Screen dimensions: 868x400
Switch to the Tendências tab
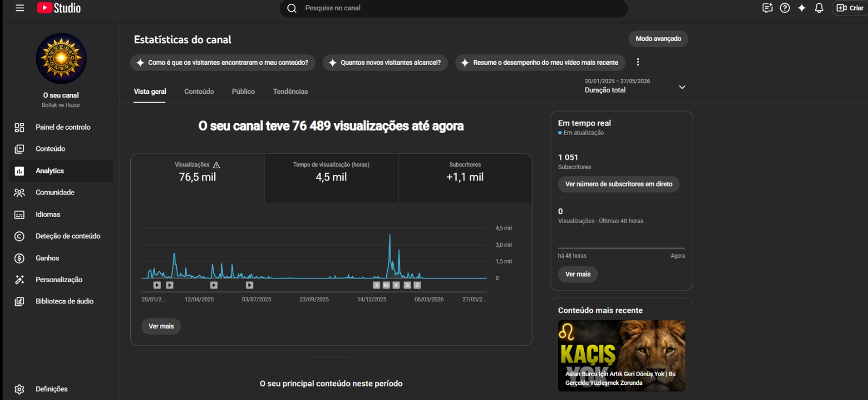290,92
